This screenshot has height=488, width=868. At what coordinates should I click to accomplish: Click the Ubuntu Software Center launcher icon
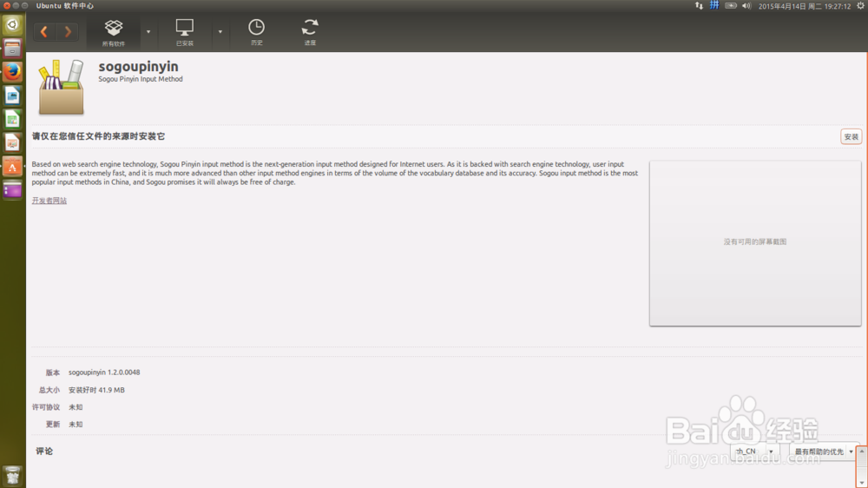click(12, 167)
